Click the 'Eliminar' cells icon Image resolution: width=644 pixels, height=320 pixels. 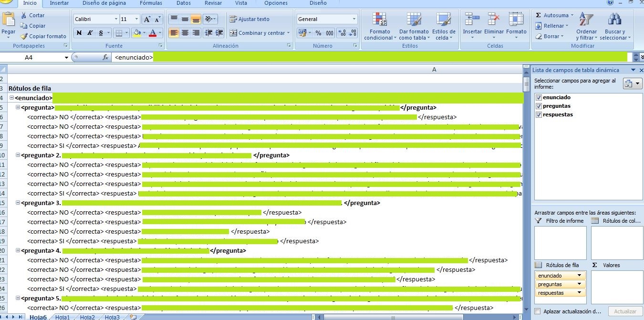pyautogui.click(x=494, y=26)
